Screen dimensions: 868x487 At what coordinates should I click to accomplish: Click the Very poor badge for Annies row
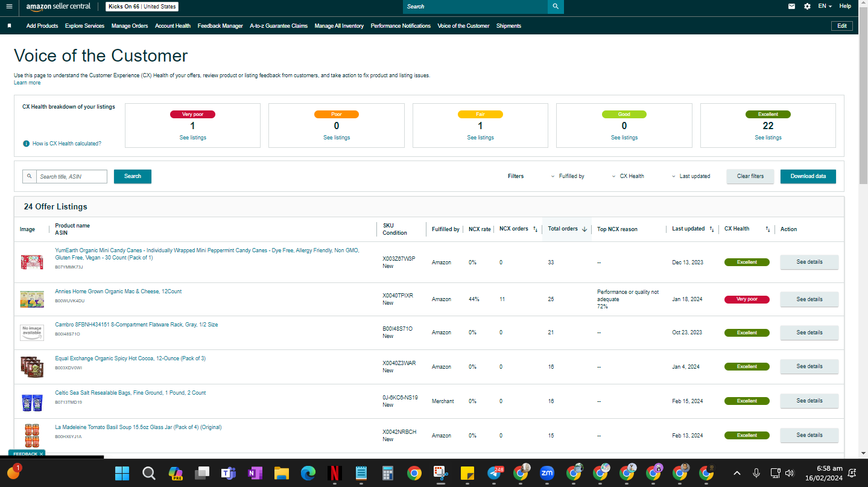click(x=747, y=299)
